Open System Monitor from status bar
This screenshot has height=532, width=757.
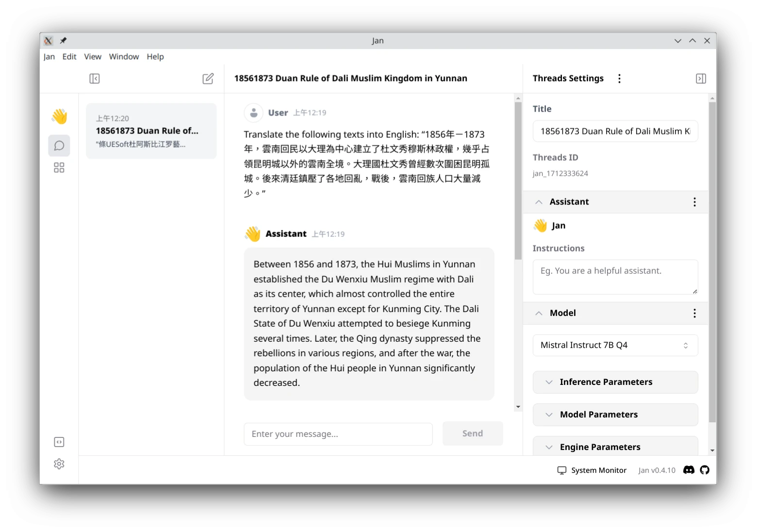(592, 470)
